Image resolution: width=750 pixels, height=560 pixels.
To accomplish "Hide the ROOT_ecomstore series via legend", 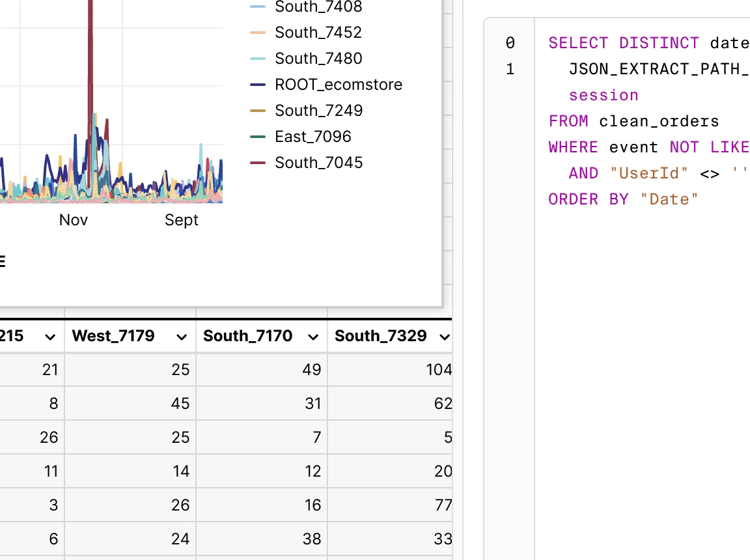I will pos(338,85).
